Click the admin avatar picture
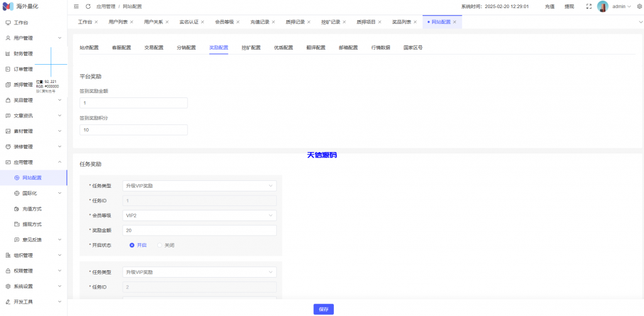The width and height of the screenshot is (644, 316). pyautogui.click(x=602, y=6)
